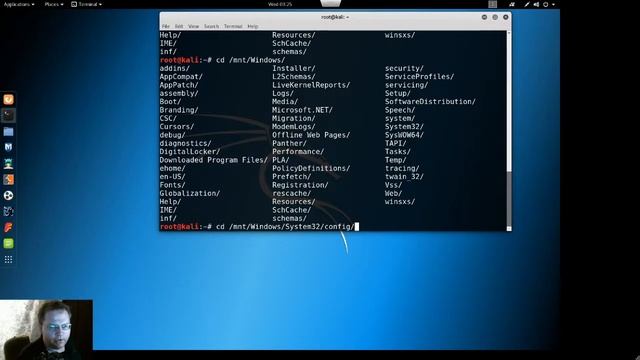640x360 pixels.
Task: Click the pen/recording icon in top bar
Action: coord(527,4)
